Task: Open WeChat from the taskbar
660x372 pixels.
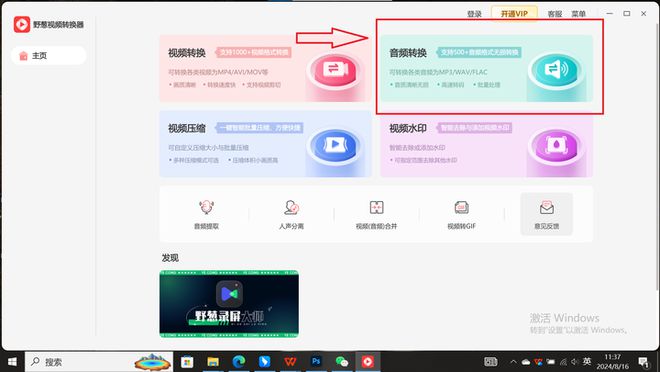Action: [342, 362]
